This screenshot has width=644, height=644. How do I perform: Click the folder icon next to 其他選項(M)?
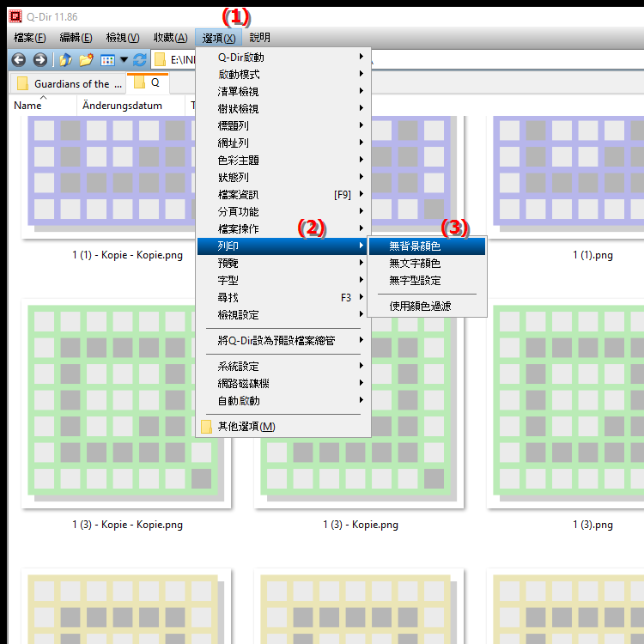[x=206, y=427]
